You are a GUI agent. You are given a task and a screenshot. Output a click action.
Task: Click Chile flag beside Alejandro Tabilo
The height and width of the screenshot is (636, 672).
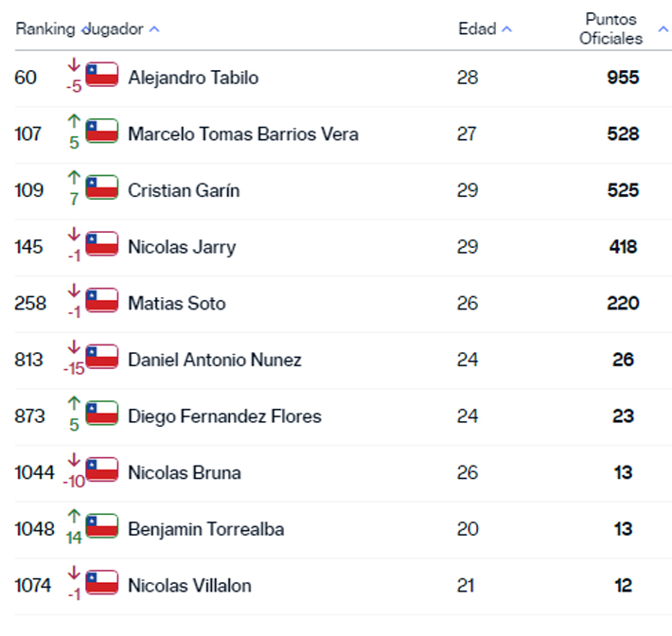102,75
